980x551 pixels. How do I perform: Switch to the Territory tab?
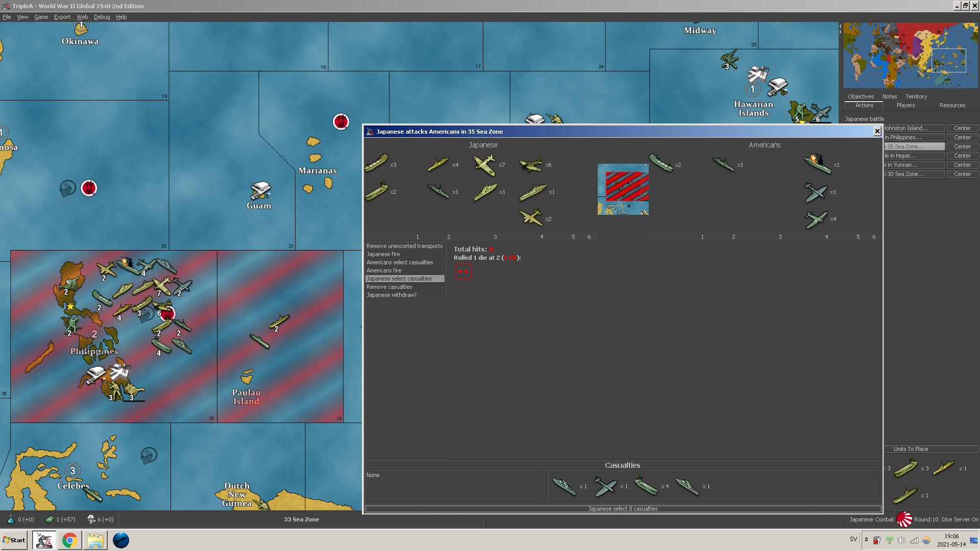916,96
